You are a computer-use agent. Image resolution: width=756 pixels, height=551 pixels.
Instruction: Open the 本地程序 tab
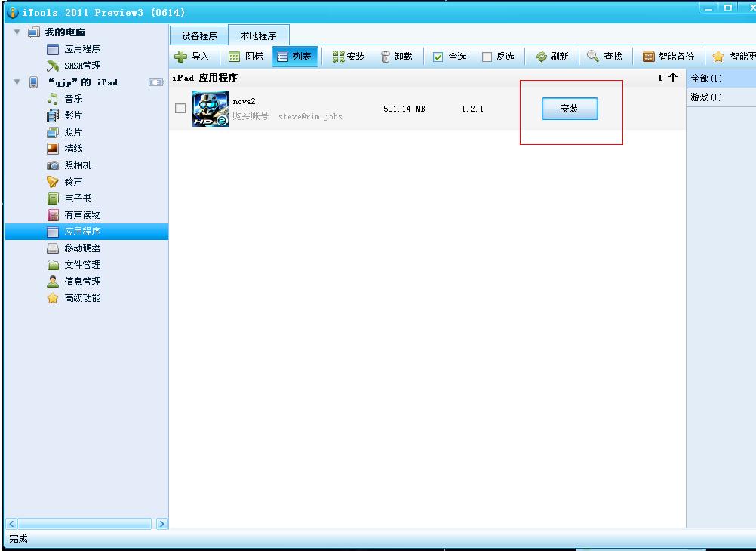(259, 35)
